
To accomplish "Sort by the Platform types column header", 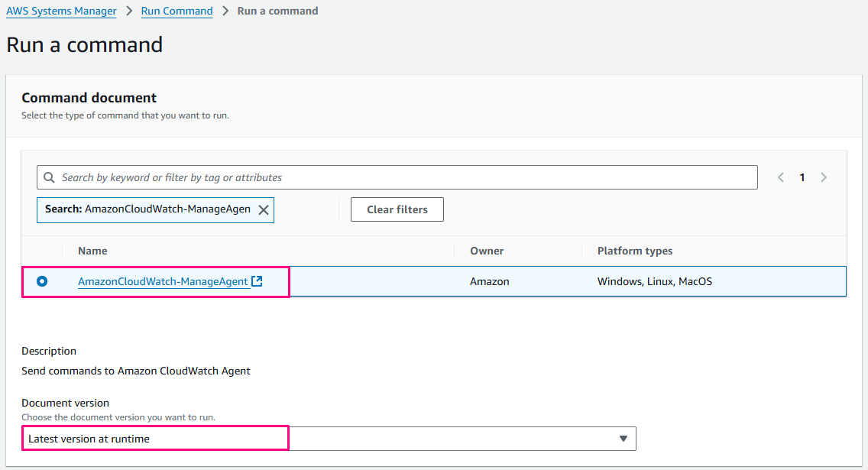I will 634,251.
